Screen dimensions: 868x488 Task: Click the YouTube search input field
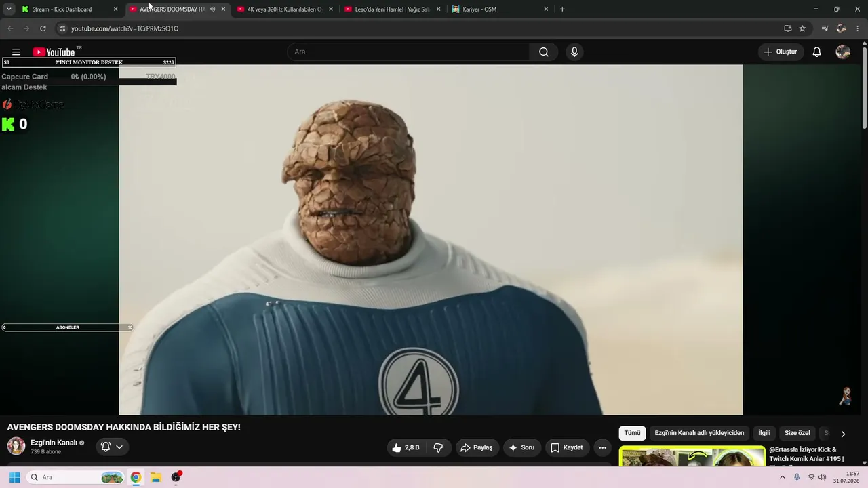408,52
